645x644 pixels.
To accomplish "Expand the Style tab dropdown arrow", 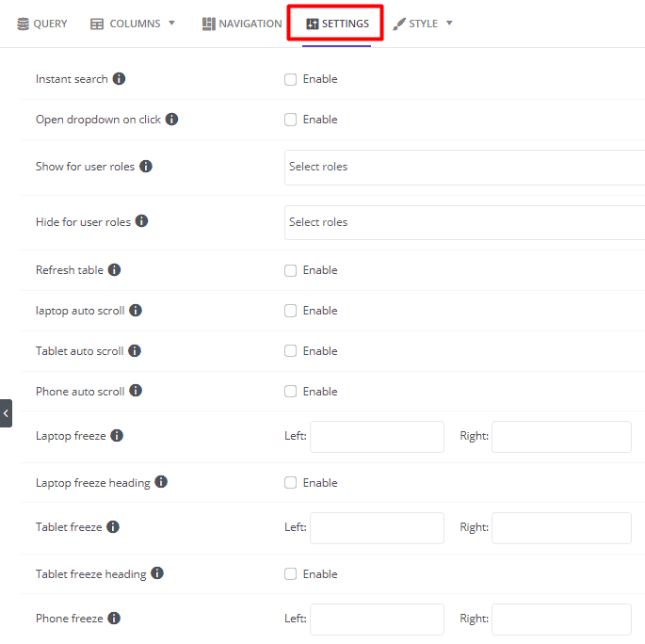I will [449, 23].
